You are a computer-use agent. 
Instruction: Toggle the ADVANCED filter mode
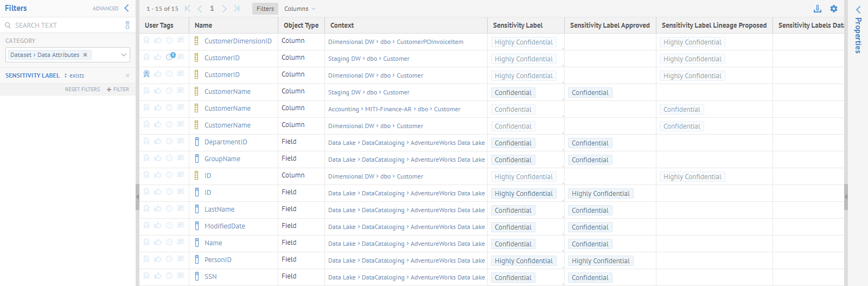[x=105, y=9]
